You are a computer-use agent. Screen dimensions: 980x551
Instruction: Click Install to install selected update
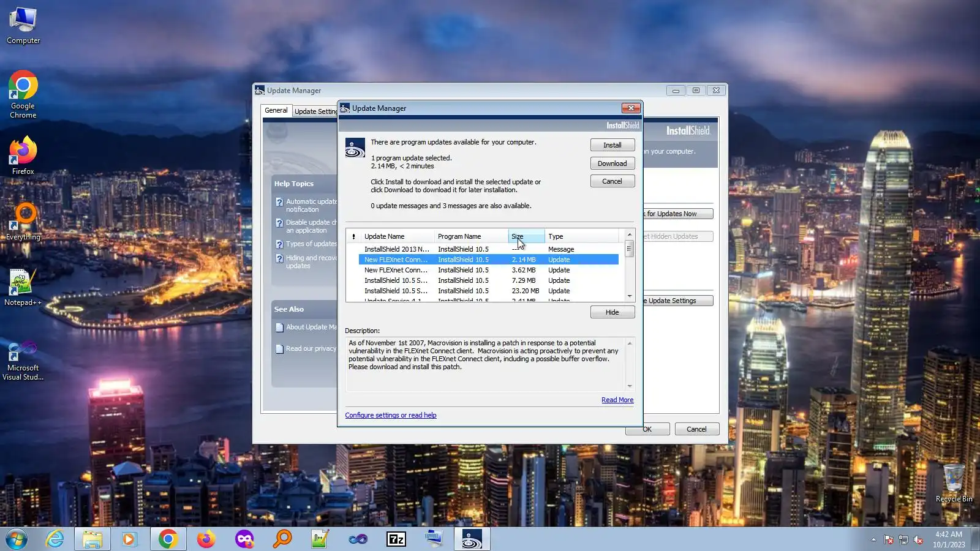(x=612, y=145)
